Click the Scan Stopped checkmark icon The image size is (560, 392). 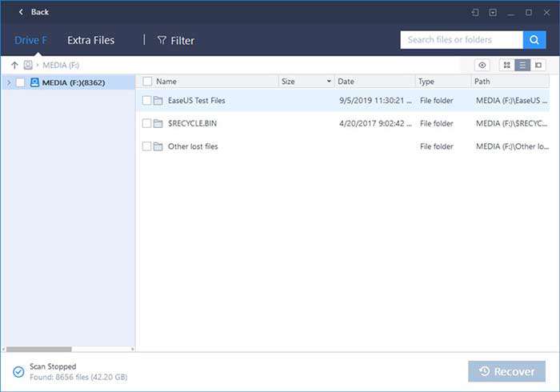pyautogui.click(x=18, y=372)
